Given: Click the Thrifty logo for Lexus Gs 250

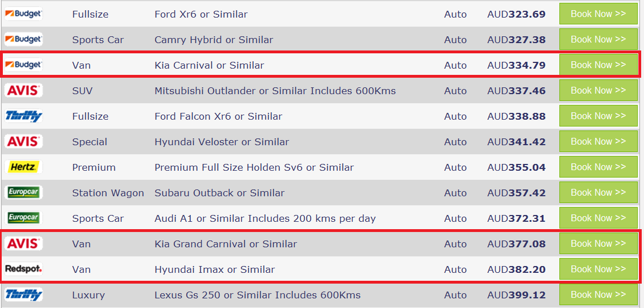Looking at the screenshot, I should [x=23, y=295].
